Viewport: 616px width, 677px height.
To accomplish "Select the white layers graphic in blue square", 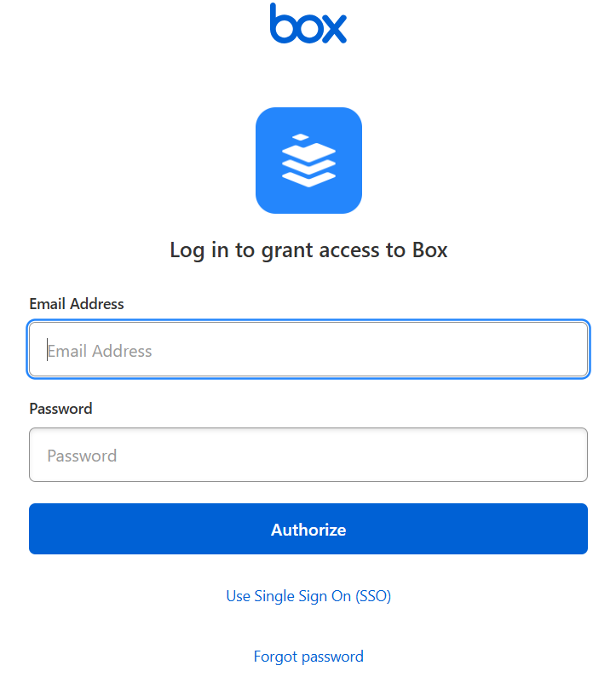I will pyautogui.click(x=308, y=160).
